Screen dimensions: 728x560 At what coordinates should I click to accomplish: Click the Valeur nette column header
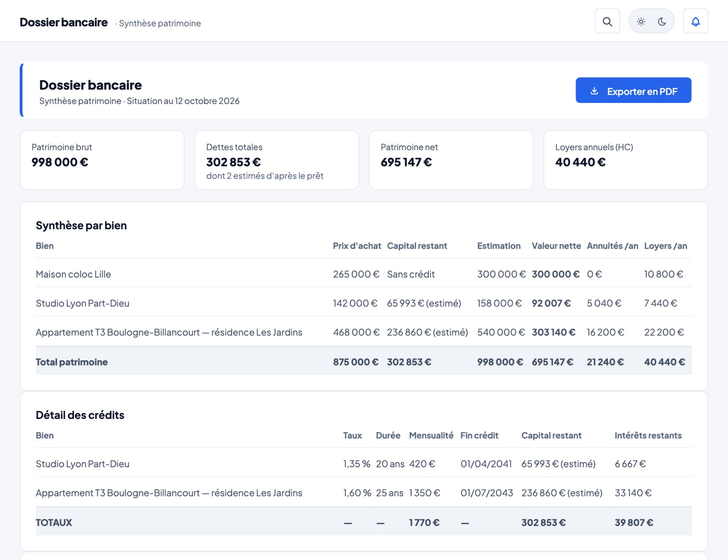[x=556, y=246]
